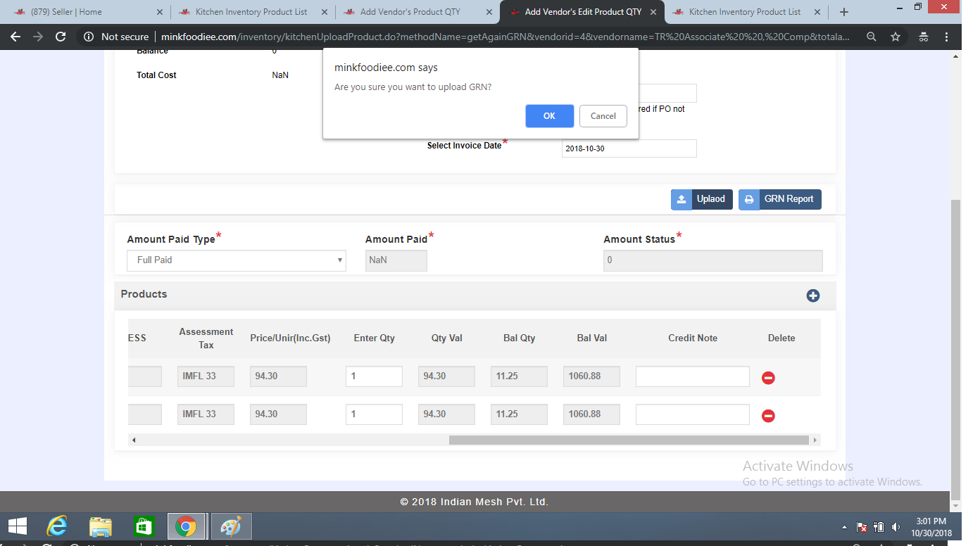The height and width of the screenshot is (546, 980).
Task: Open Internet Explorer from taskbar
Action: coord(56,526)
